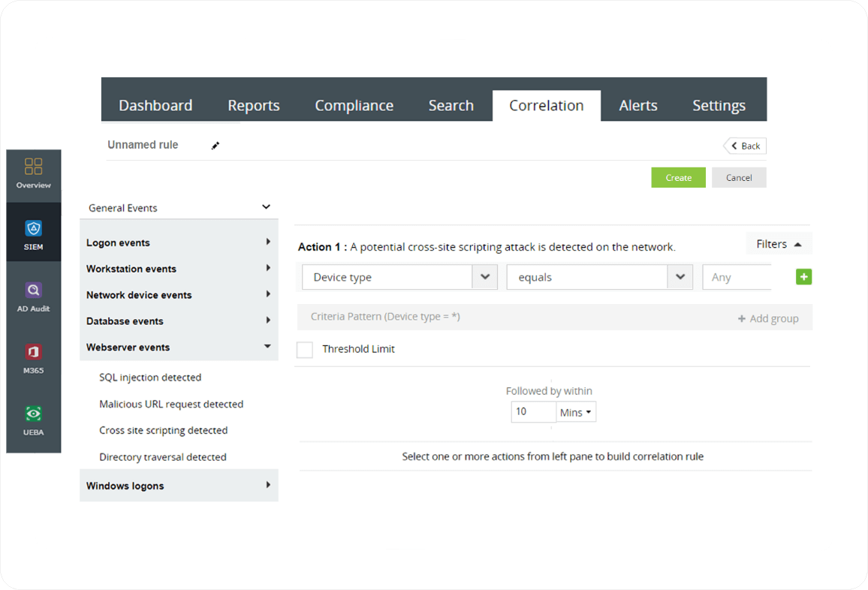Click the Create button to save the rule
The width and height of the screenshot is (868, 590).
tap(678, 177)
